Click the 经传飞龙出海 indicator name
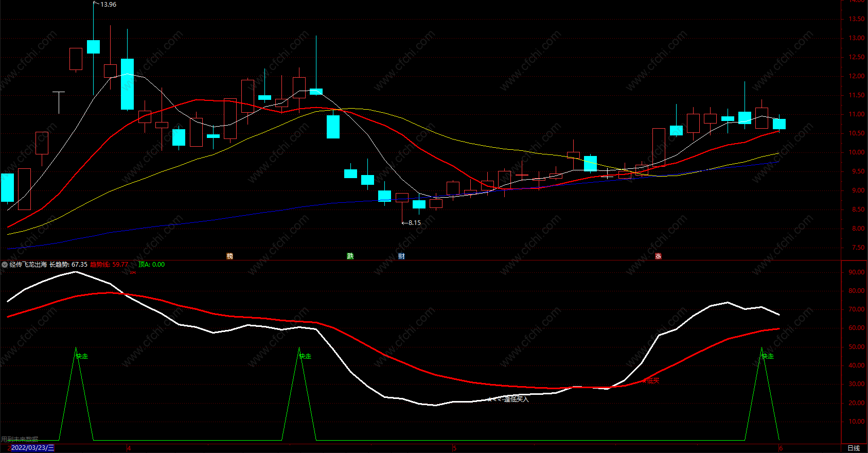Screen dimensions: 868x453 click(28, 265)
